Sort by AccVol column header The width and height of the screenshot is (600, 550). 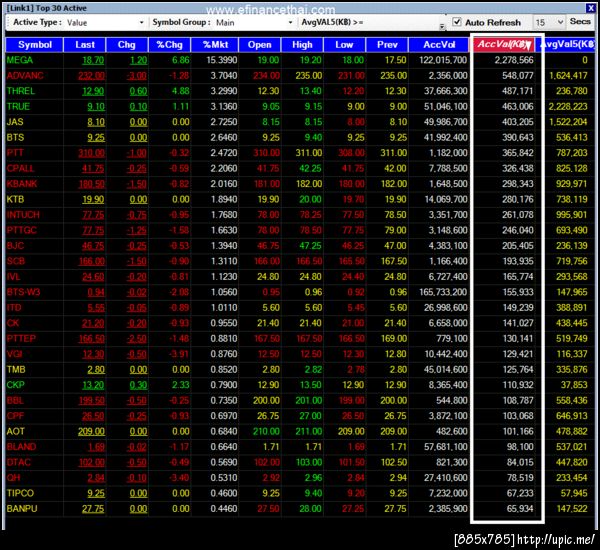pos(439,45)
